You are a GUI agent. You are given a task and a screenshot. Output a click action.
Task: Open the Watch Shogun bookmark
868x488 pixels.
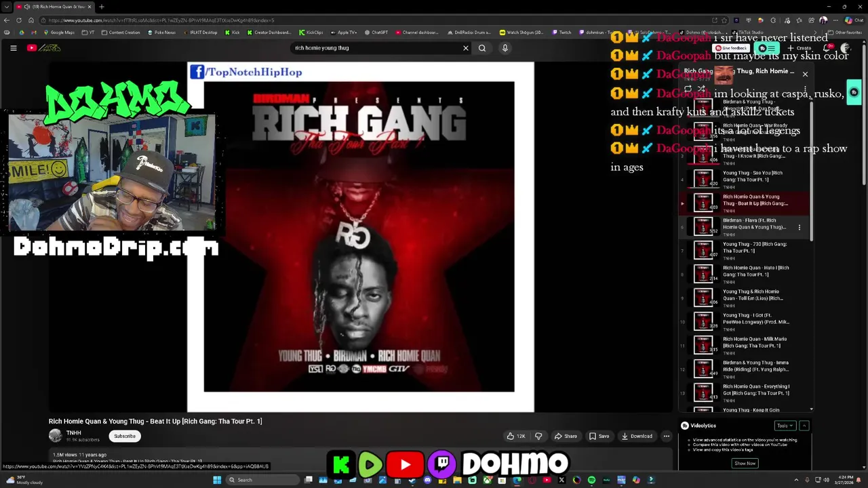pyautogui.click(x=521, y=33)
